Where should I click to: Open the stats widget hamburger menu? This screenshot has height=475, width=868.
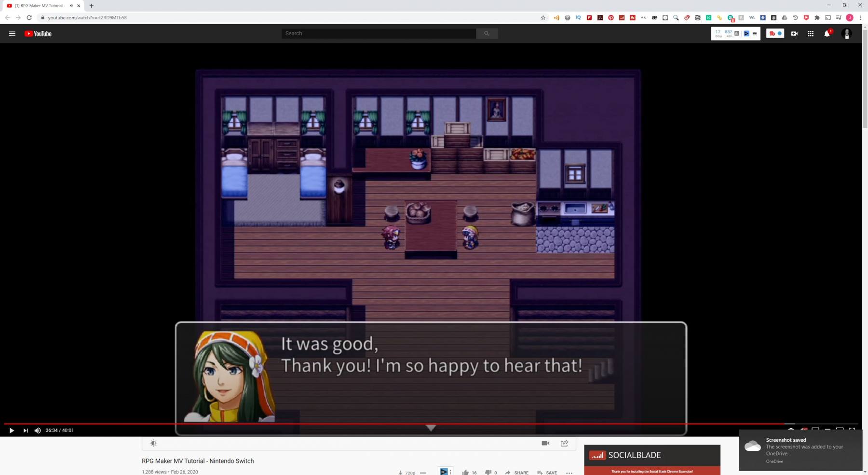click(x=755, y=34)
